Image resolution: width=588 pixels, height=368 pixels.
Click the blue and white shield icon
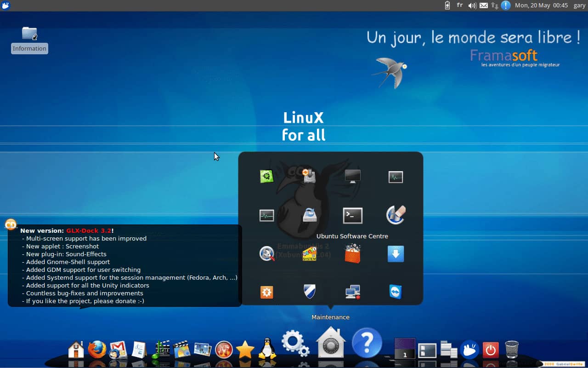(x=310, y=292)
